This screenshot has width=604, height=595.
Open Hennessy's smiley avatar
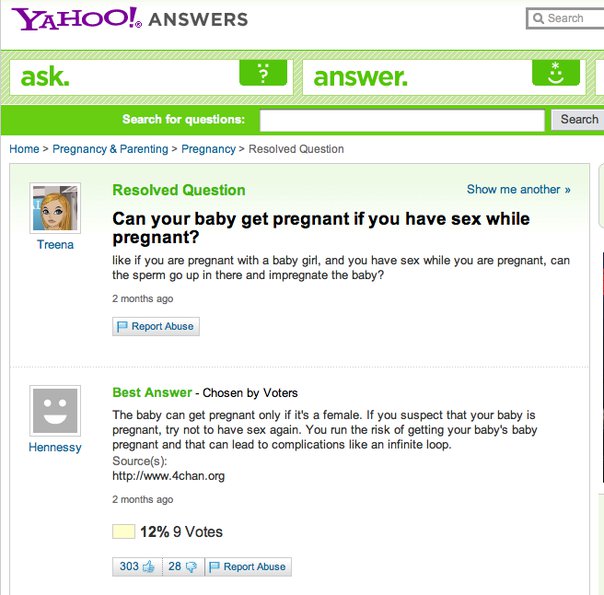[55, 411]
